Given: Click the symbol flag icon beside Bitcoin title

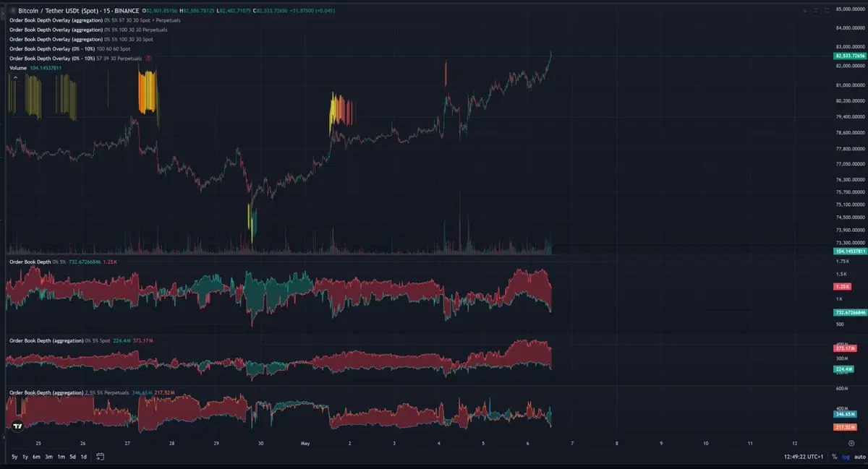Looking at the screenshot, I should [x=12, y=11].
